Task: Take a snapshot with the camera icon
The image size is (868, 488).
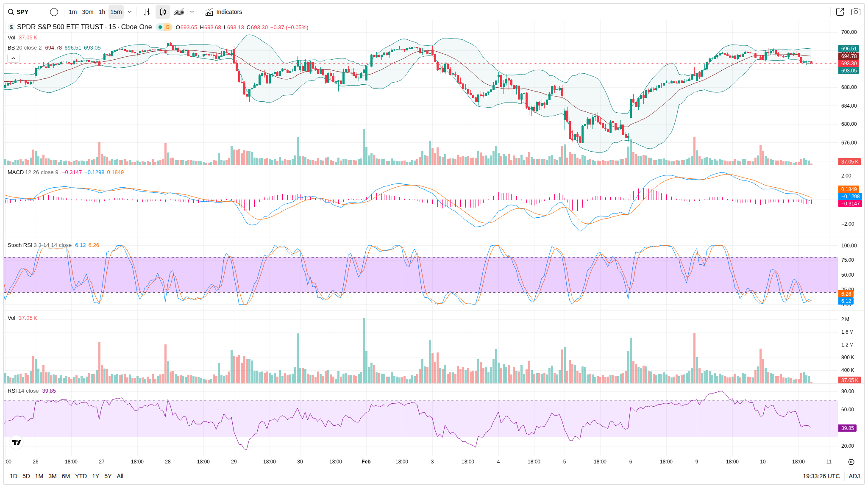Action: click(x=856, y=12)
